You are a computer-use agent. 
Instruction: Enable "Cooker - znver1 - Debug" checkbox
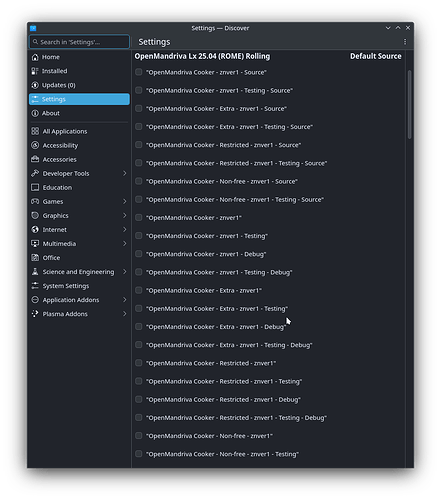pyautogui.click(x=139, y=254)
